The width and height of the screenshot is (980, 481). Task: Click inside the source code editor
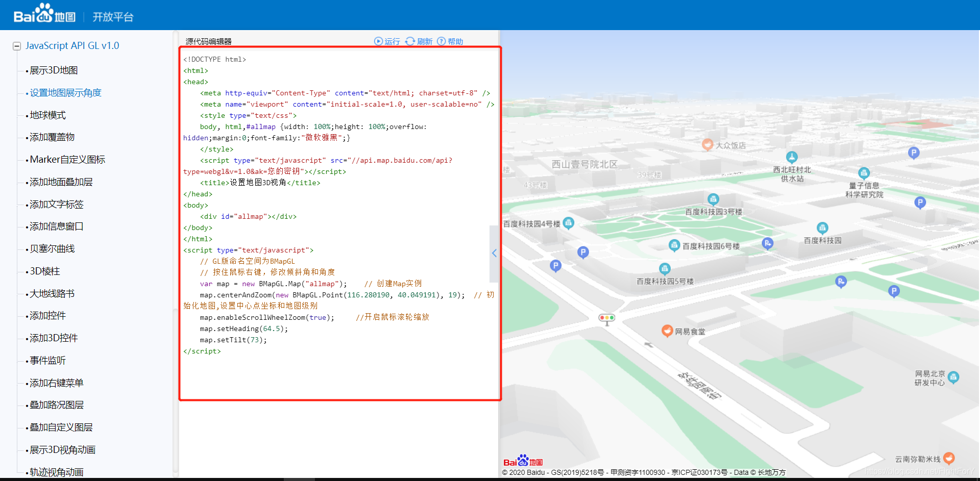pos(340,223)
